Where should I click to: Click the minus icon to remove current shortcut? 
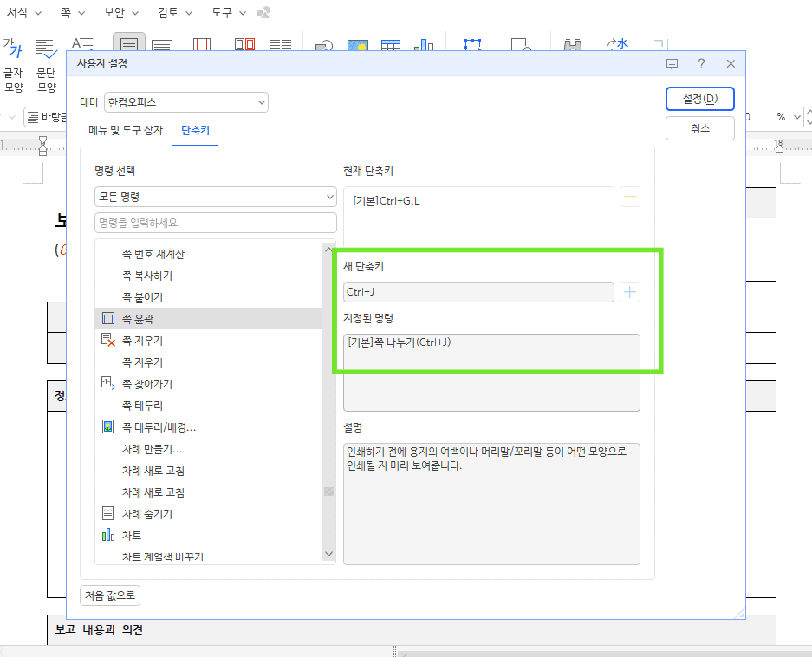[x=630, y=197]
